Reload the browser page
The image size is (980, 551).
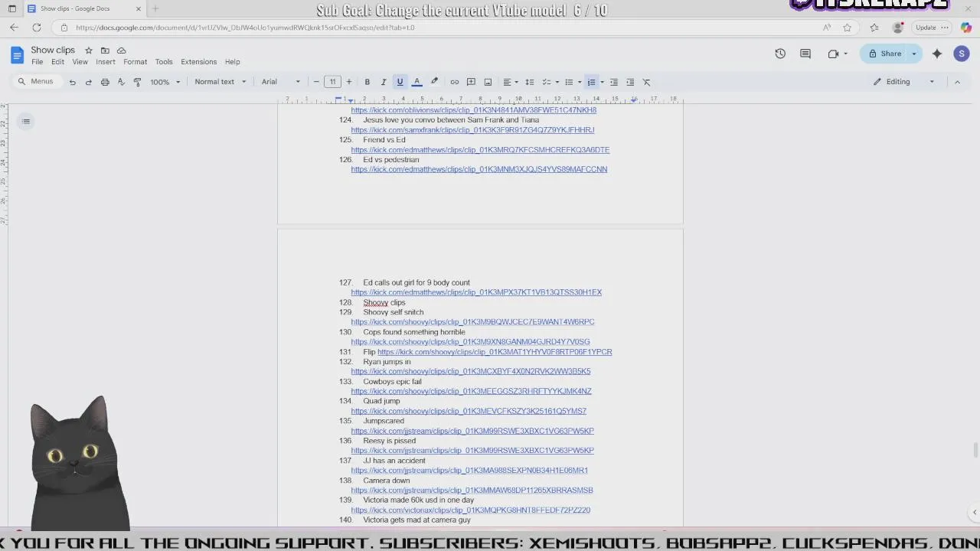click(x=37, y=28)
